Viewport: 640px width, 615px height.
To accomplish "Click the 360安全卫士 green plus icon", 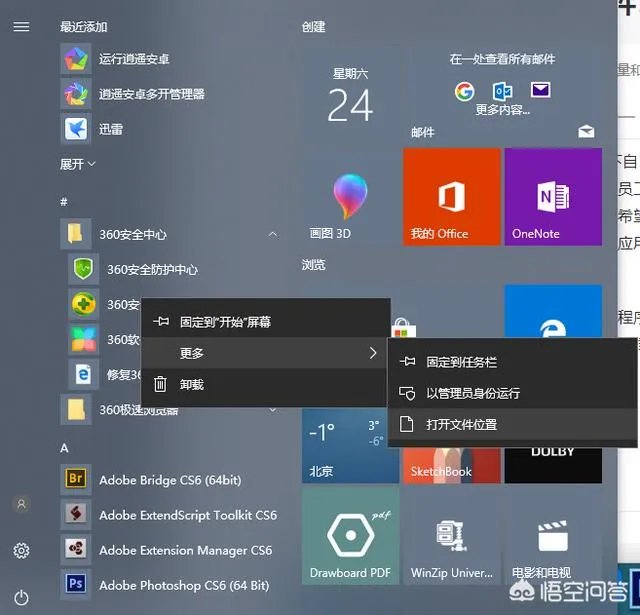I will click(x=83, y=304).
